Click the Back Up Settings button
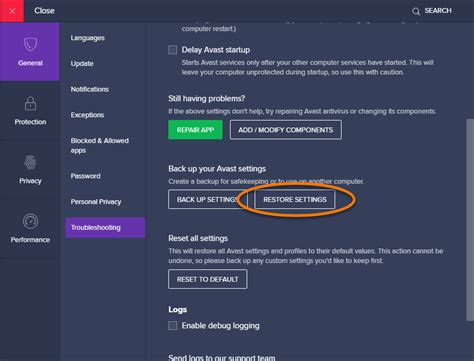474x361 pixels. 207,199
